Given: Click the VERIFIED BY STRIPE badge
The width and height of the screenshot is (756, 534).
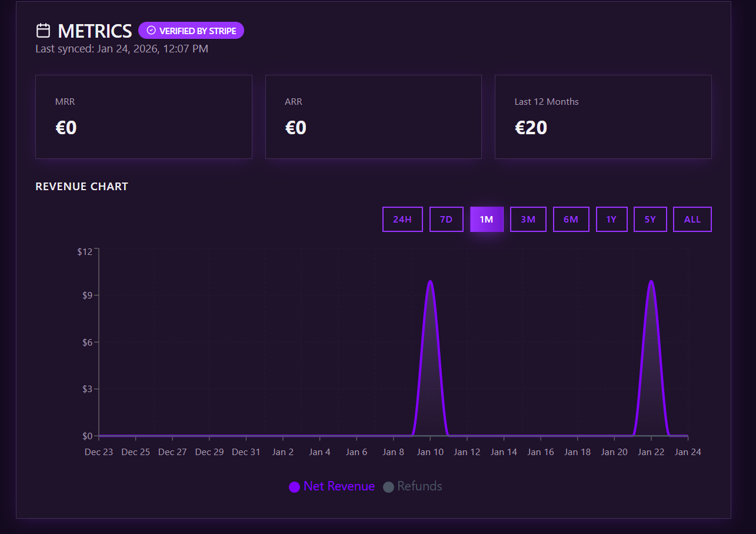Looking at the screenshot, I should (191, 30).
